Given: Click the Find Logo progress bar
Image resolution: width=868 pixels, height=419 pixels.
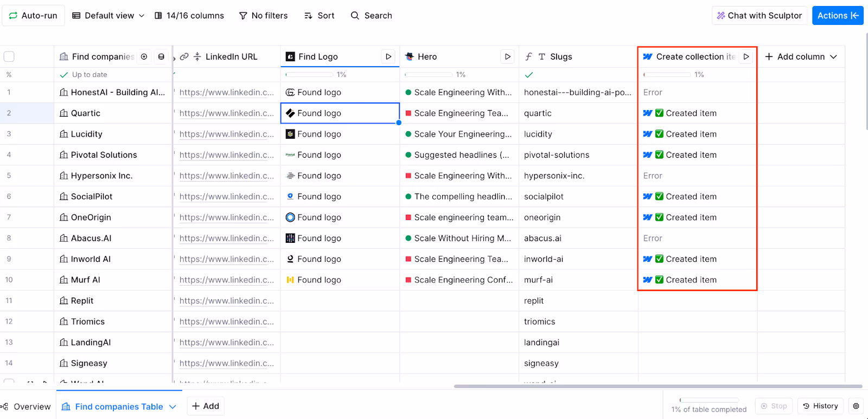Looking at the screenshot, I should click(310, 74).
